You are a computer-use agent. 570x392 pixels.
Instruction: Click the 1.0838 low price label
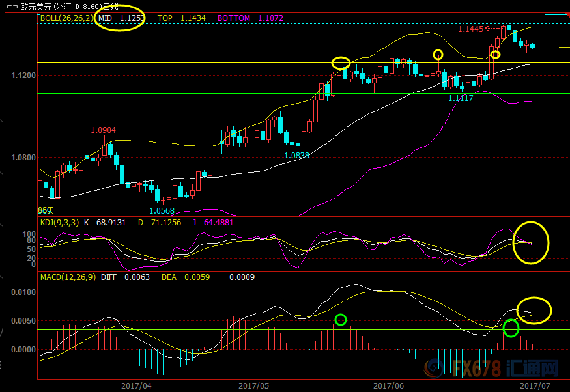pyautogui.click(x=296, y=156)
